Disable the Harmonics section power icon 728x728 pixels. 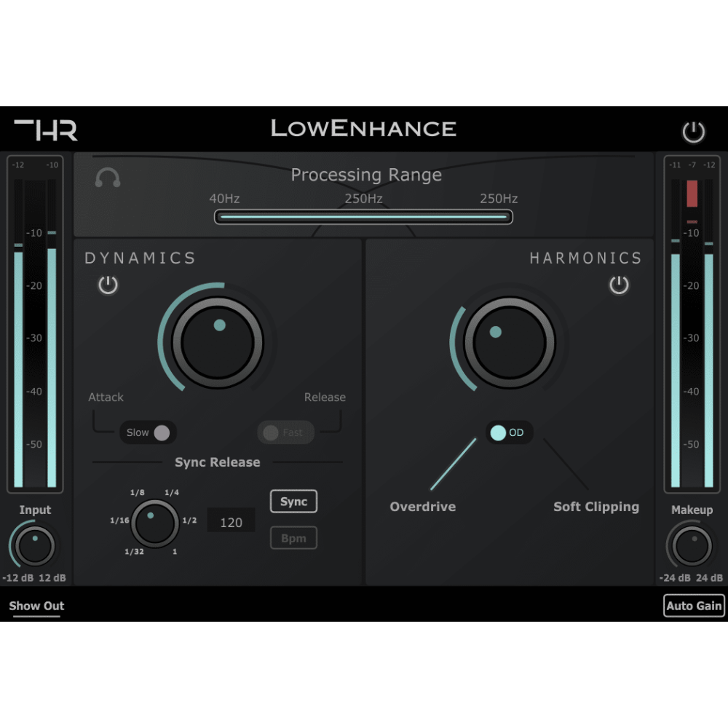tap(619, 285)
